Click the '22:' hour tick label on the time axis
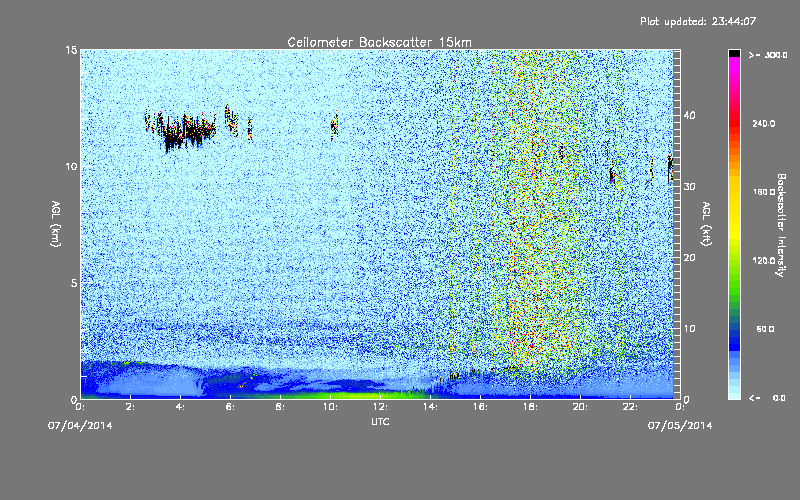Image resolution: width=800 pixels, height=500 pixels. (x=630, y=407)
